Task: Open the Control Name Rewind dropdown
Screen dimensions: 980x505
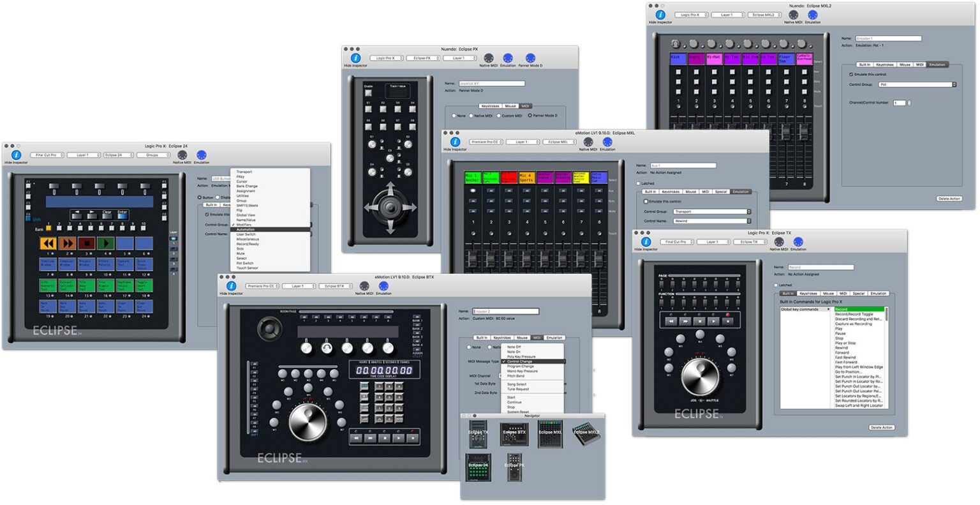Action: [x=713, y=221]
